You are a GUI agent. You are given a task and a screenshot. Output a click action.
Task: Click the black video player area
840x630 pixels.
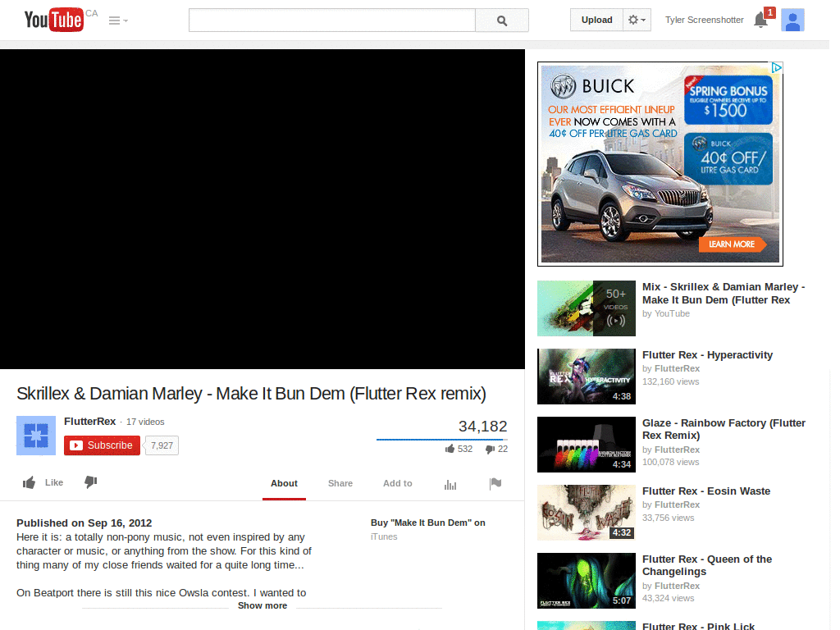(262, 209)
